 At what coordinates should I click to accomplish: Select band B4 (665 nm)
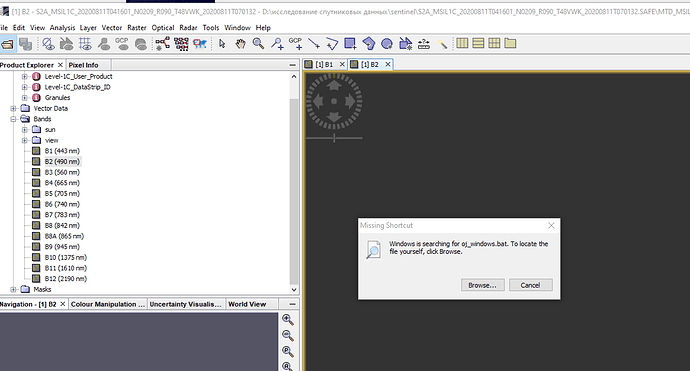(x=62, y=183)
